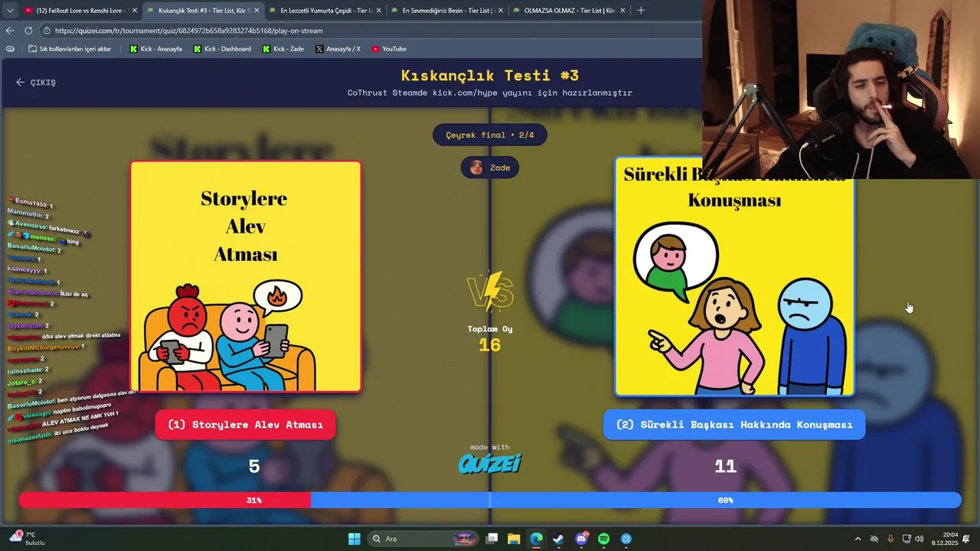Vote (2) Sürekli Başkası Hakkında Konuşması button
Screen dimensions: 980x551
[734, 425]
